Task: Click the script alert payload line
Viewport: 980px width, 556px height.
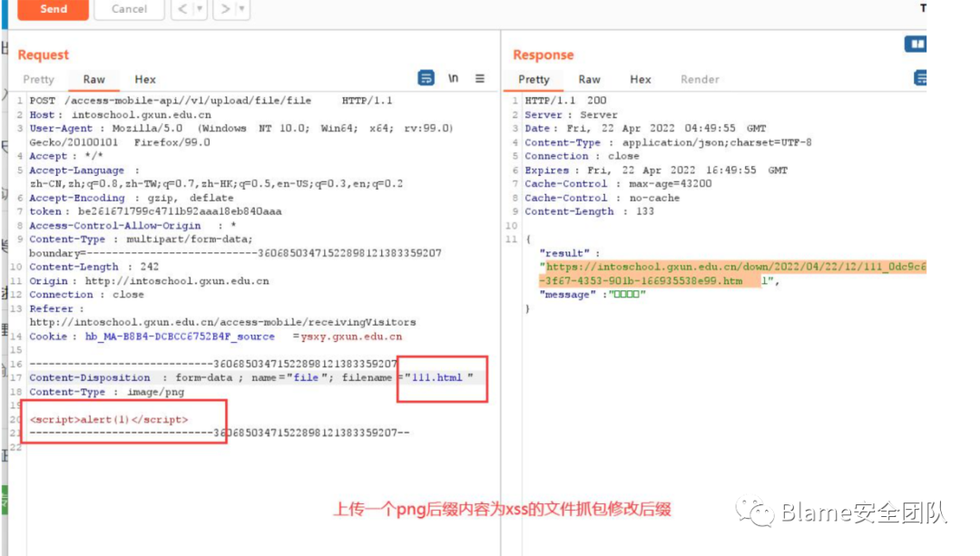Action: 109,420
